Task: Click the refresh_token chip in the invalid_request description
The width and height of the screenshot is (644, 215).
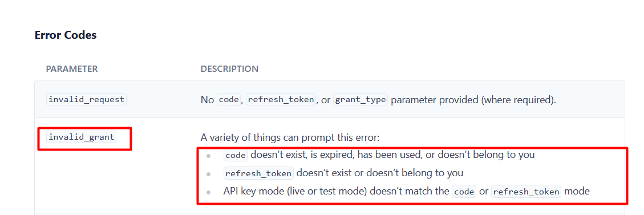Action: 281,100
